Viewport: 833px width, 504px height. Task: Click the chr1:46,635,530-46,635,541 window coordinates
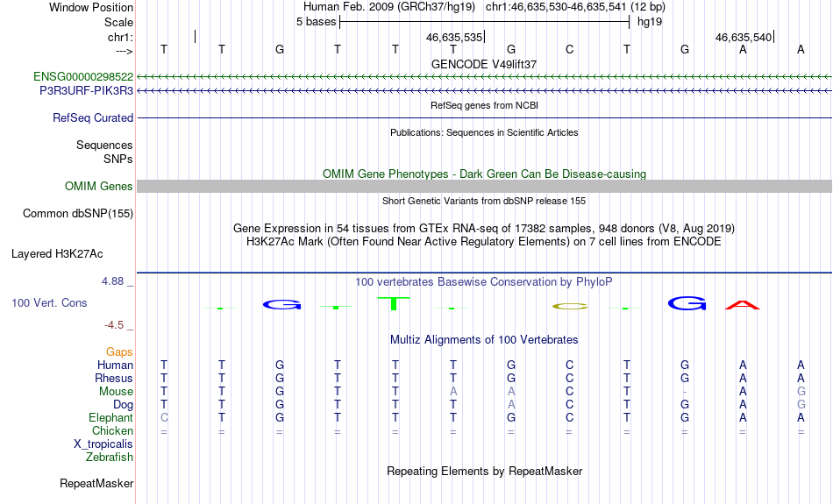(x=556, y=7)
